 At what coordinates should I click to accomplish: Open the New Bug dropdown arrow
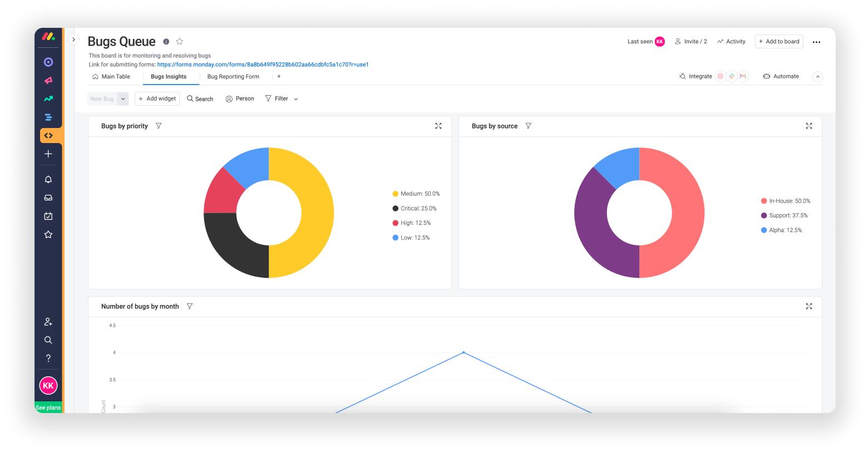124,99
